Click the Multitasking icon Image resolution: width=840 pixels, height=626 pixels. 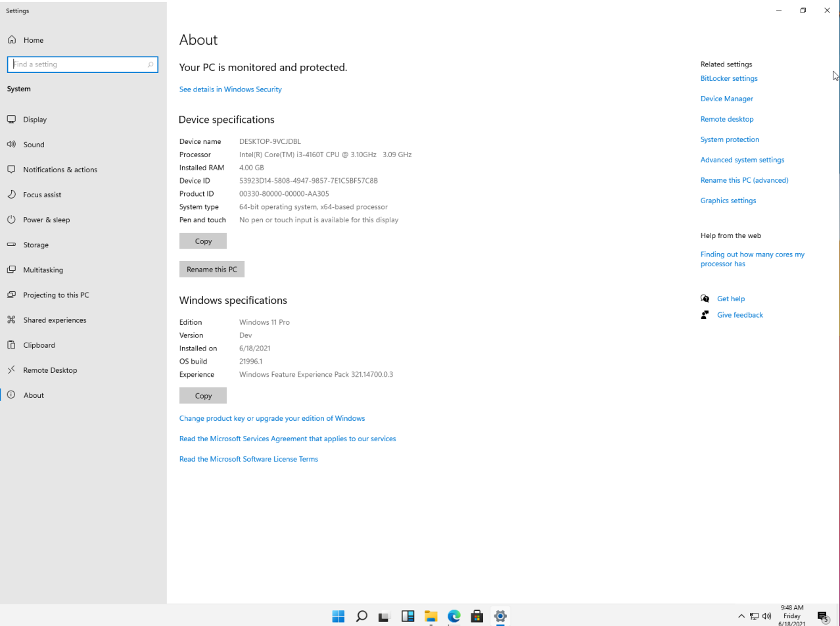(11, 270)
